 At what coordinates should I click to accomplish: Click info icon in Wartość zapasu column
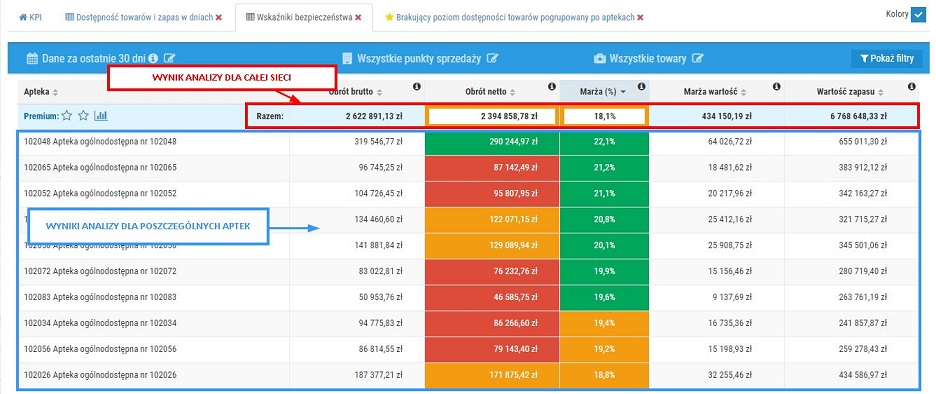[912, 87]
